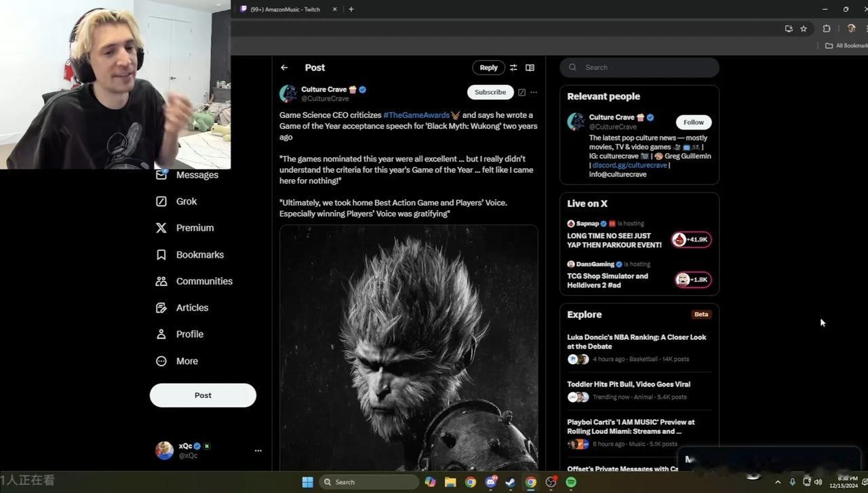Screen dimensions: 868x493
Task: Click the install app icon in address bar
Action: 789,28
